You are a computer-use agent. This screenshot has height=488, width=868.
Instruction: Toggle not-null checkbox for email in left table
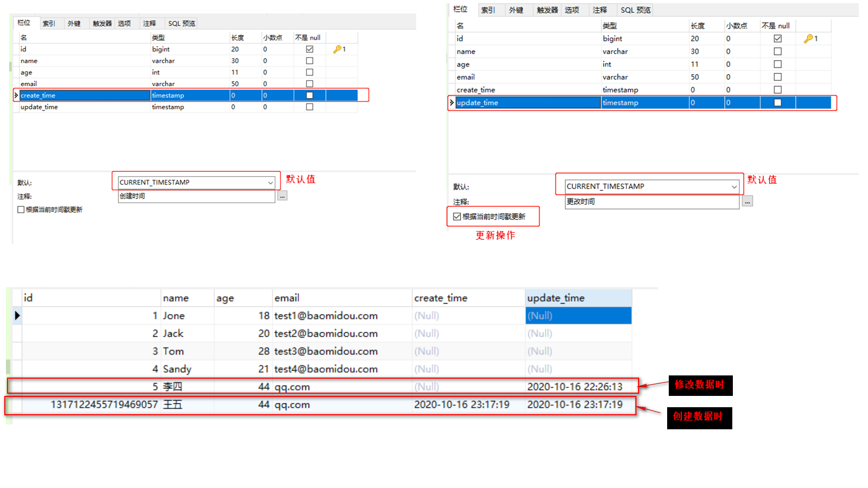[x=310, y=84]
